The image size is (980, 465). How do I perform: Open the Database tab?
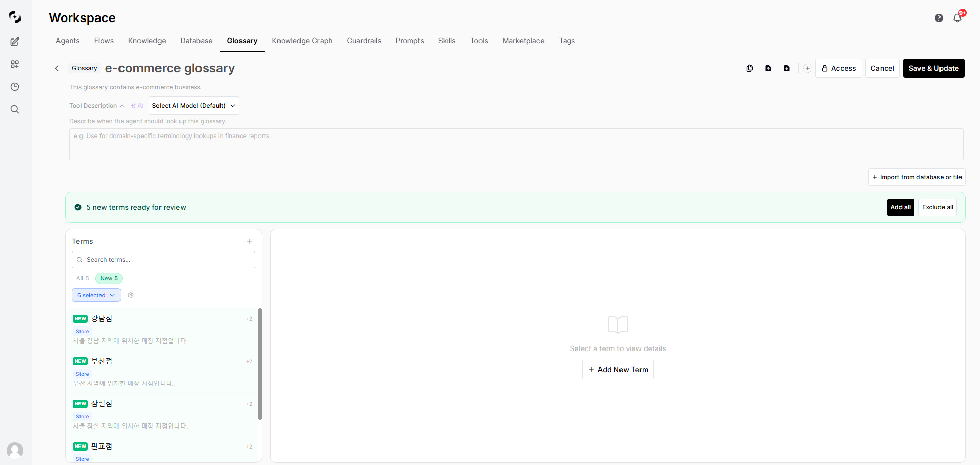pyautogui.click(x=196, y=41)
